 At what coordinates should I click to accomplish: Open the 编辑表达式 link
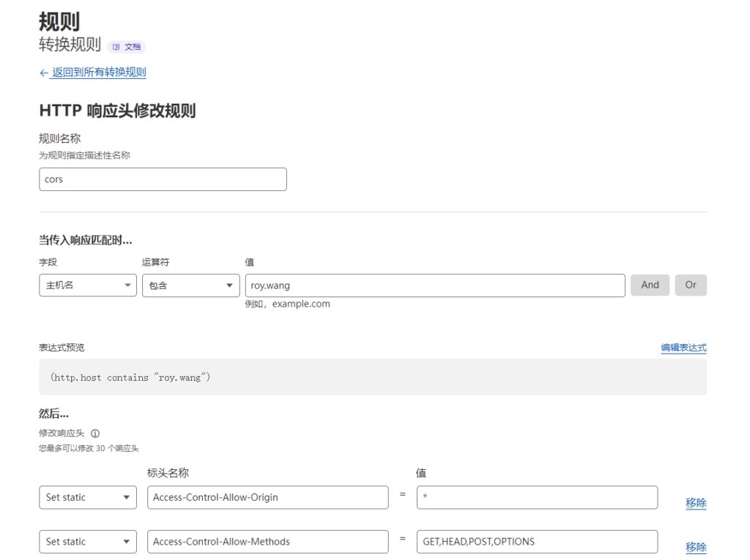pyautogui.click(x=683, y=348)
